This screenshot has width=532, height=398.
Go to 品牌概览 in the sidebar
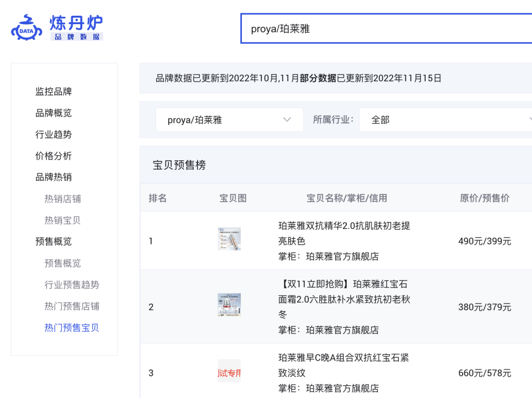coord(54,113)
